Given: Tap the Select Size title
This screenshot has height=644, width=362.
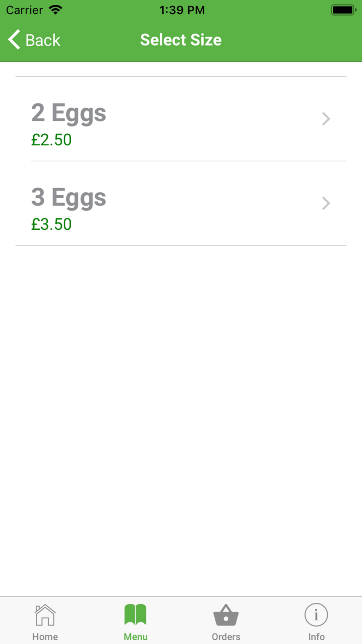Looking at the screenshot, I should coord(181,40).
